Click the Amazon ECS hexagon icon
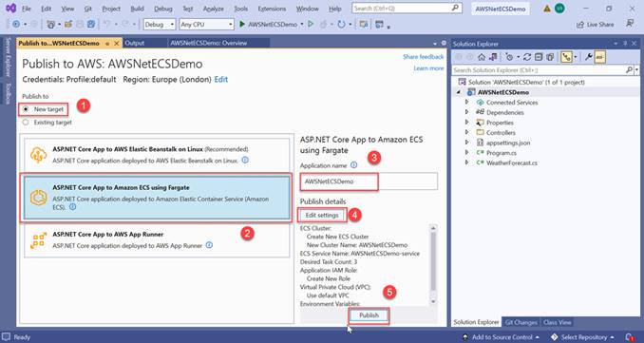Viewport: 644px width, 343px height. [38, 198]
